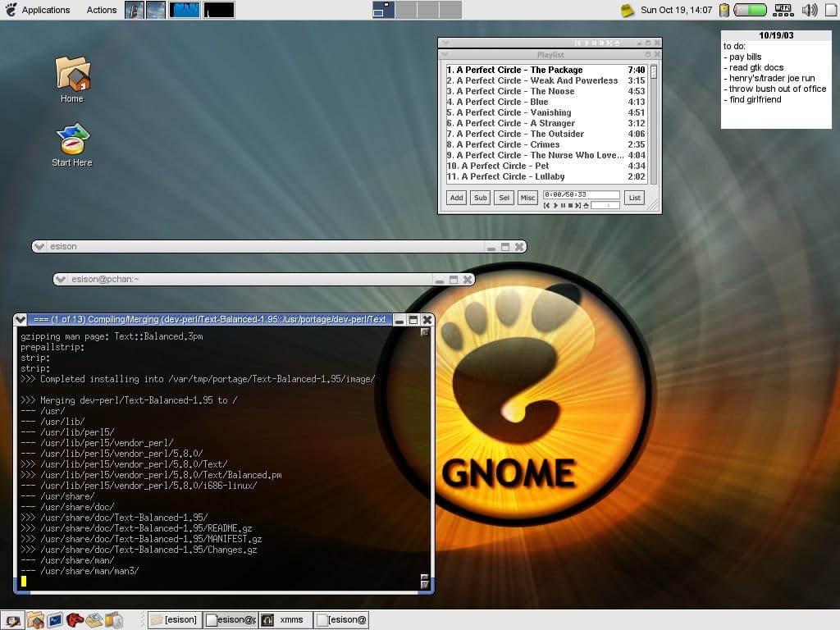
Task: Click the 10/19/03 sticky note title
Action: pos(776,35)
